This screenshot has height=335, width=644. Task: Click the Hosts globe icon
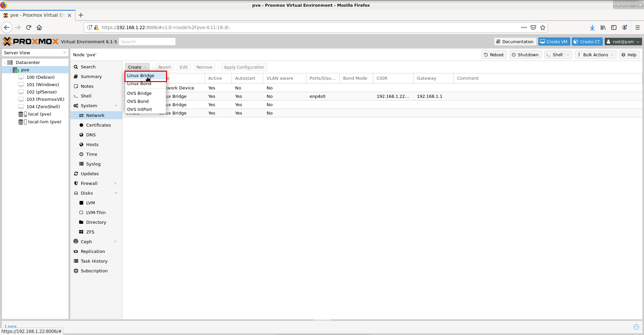click(x=81, y=145)
